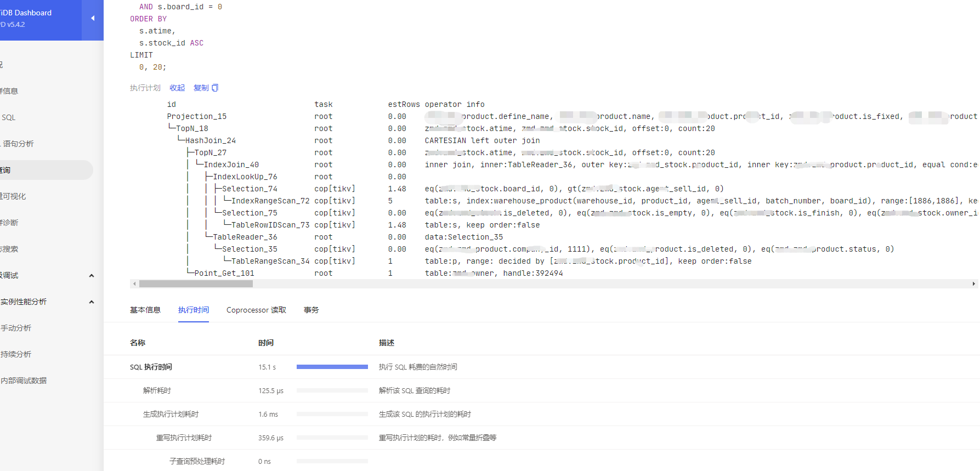Click the execution plan horizontal scrollbar thumb
Screen dimensions: 980x471
196,283
